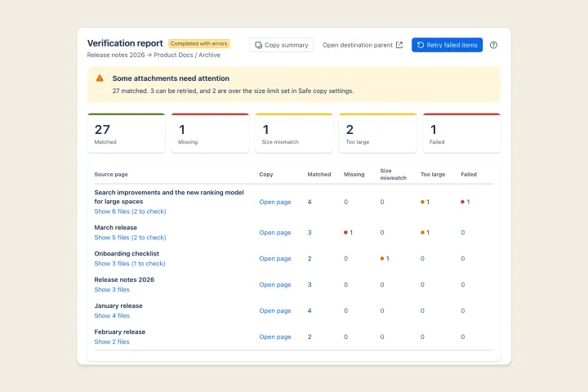The height and width of the screenshot is (392, 588).
Task: Click Missing count 1 in March release row
Action: pos(349,233)
